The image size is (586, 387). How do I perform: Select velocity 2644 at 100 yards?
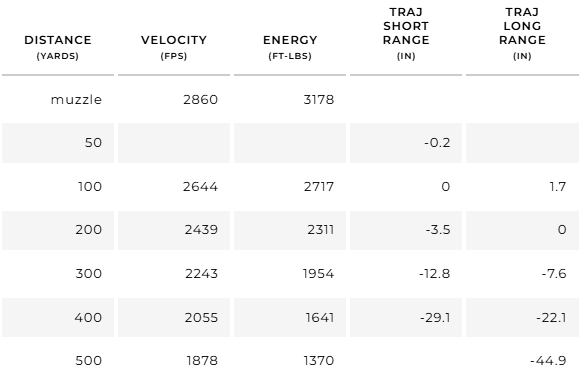[x=200, y=186]
